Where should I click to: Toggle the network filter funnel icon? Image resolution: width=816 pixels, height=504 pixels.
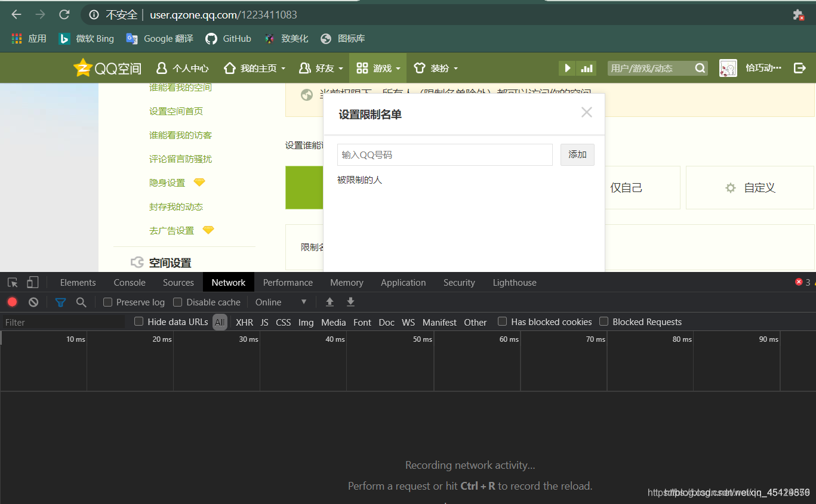60,302
